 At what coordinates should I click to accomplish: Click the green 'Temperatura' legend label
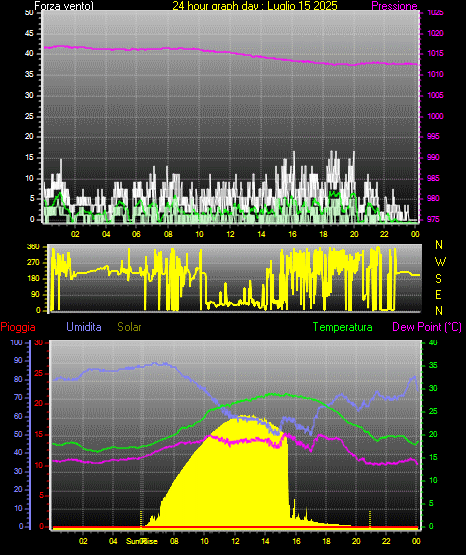343,327
